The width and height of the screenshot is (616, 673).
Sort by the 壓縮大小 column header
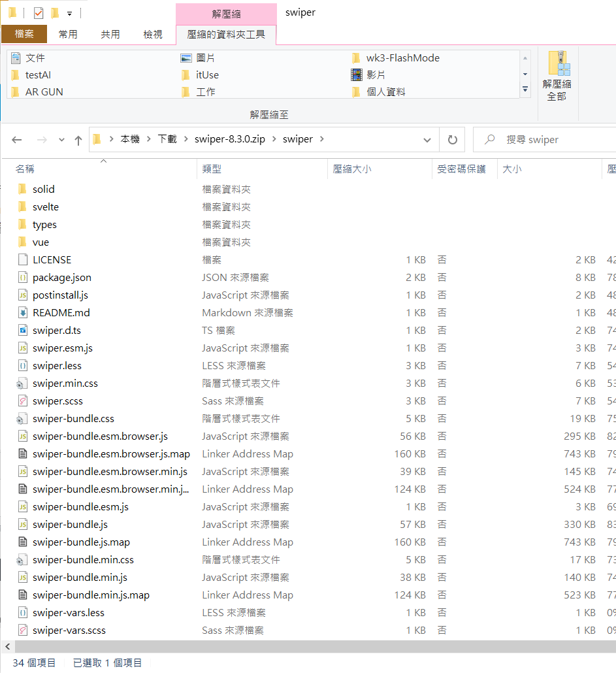pyautogui.click(x=352, y=169)
